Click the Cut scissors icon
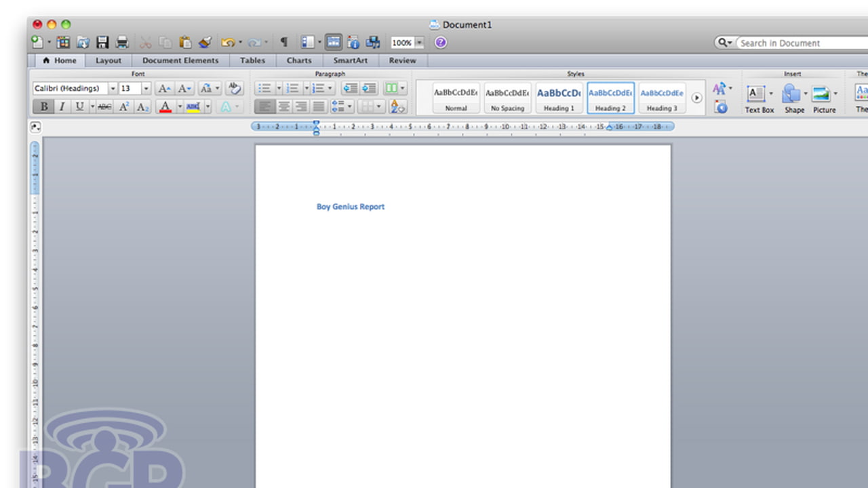 click(x=145, y=42)
